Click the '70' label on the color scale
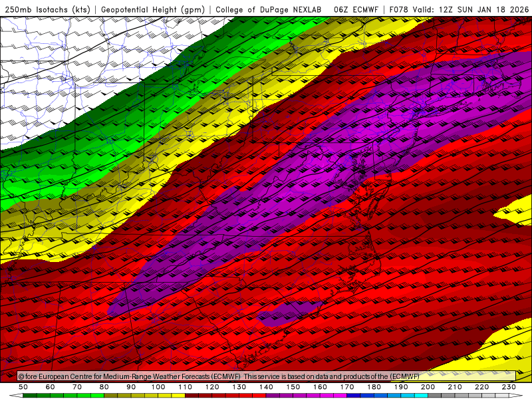532x399 pixels. (77, 387)
